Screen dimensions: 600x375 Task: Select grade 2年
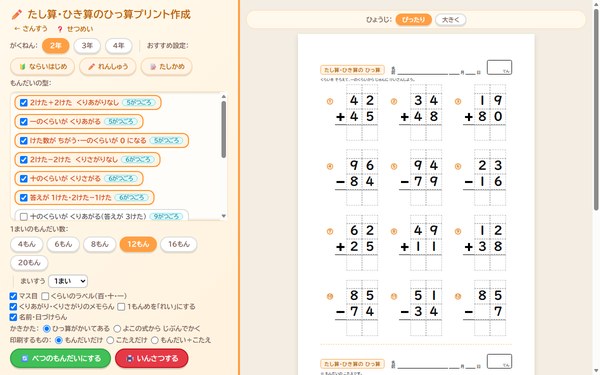pos(55,46)
